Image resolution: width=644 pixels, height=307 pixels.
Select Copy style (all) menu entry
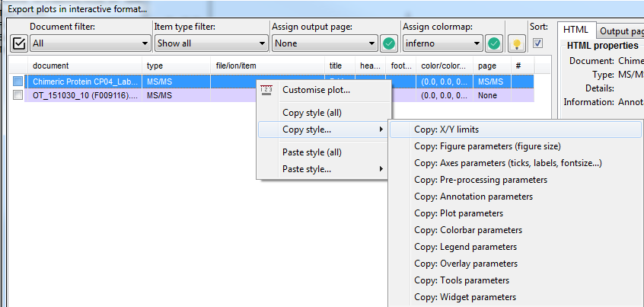point(311,113)
